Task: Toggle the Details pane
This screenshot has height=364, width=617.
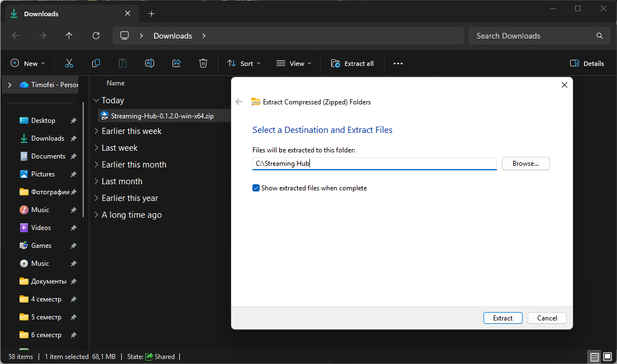Action: coord(587,63)
